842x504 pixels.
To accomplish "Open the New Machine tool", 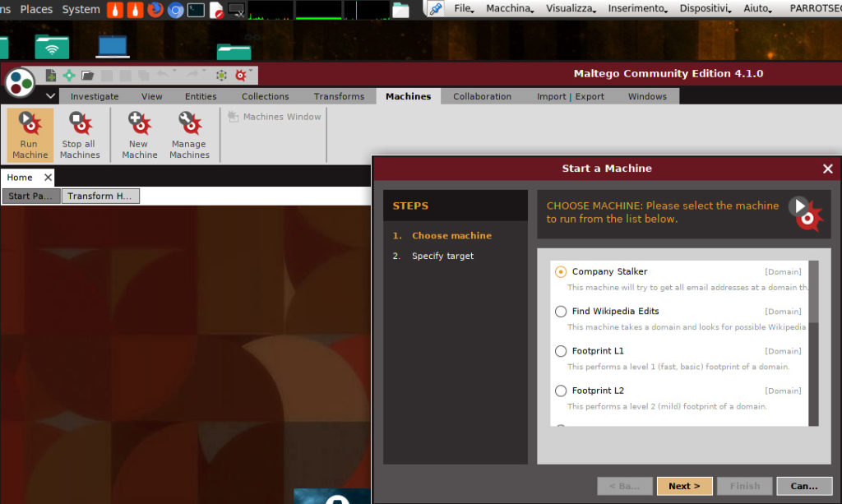I will coord(140,136).
